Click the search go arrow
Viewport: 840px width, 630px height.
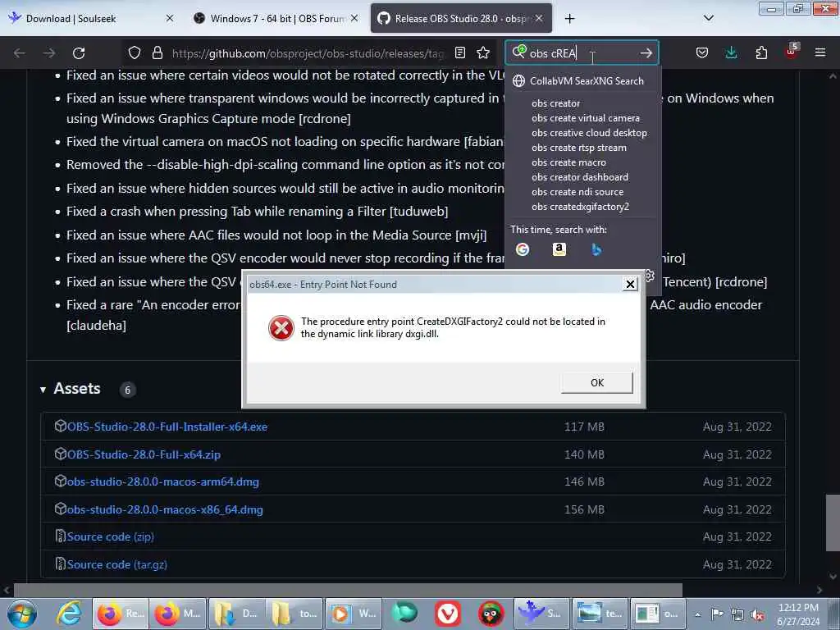tap(646, 52)
